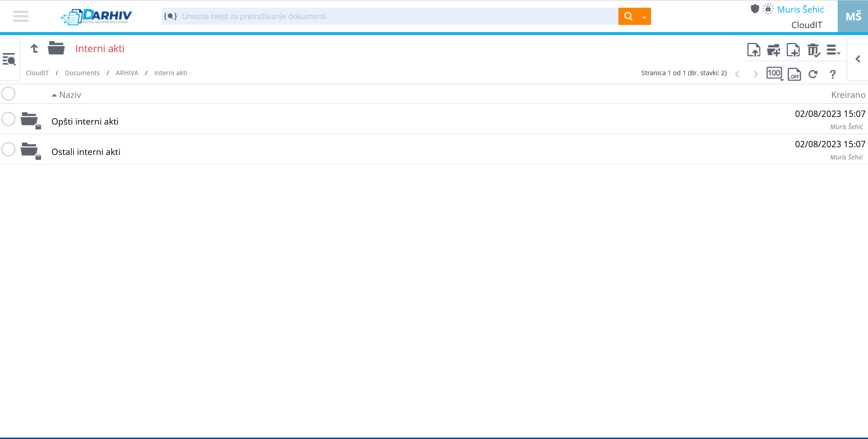Click the Interni akti folder title
Screen dimensions: 868x439
(100, 48)
